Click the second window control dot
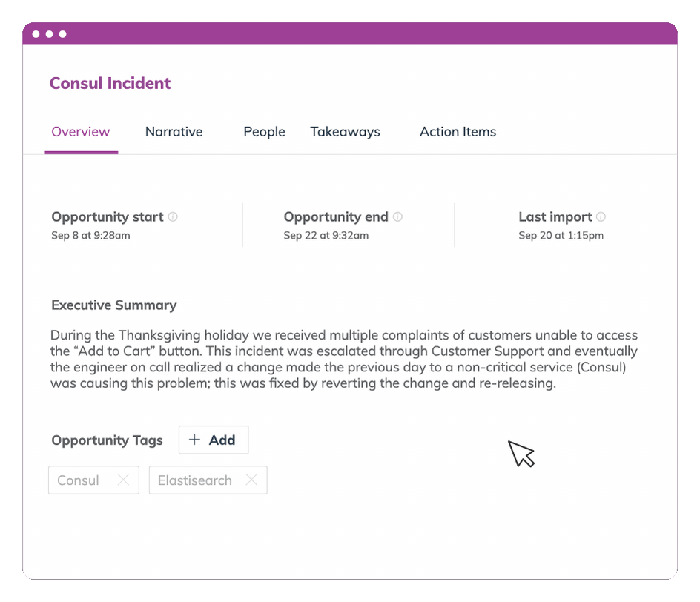This screenshot has width=700, height=602. [x=50, y=34]
